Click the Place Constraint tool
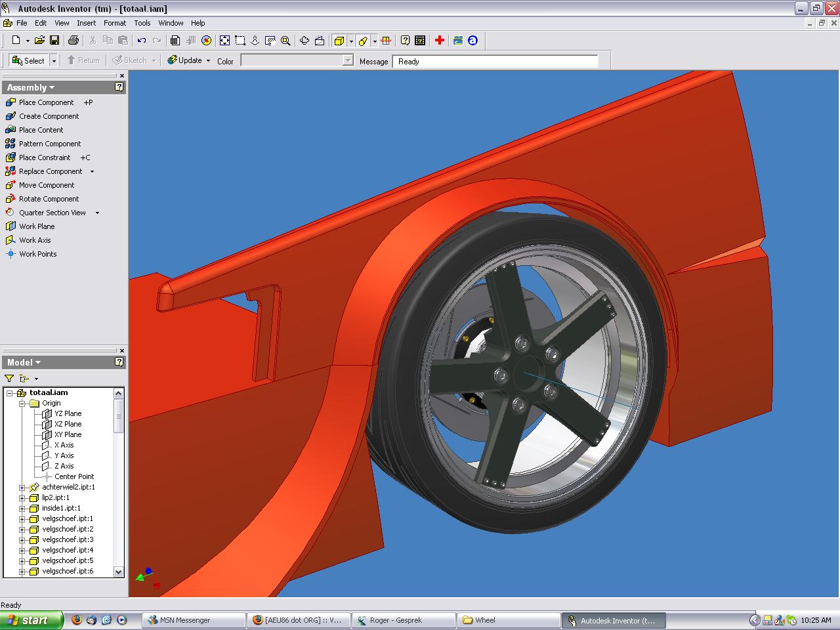Image resolution: width=840 pixels, height=630 pixels. tap(45, 157)
